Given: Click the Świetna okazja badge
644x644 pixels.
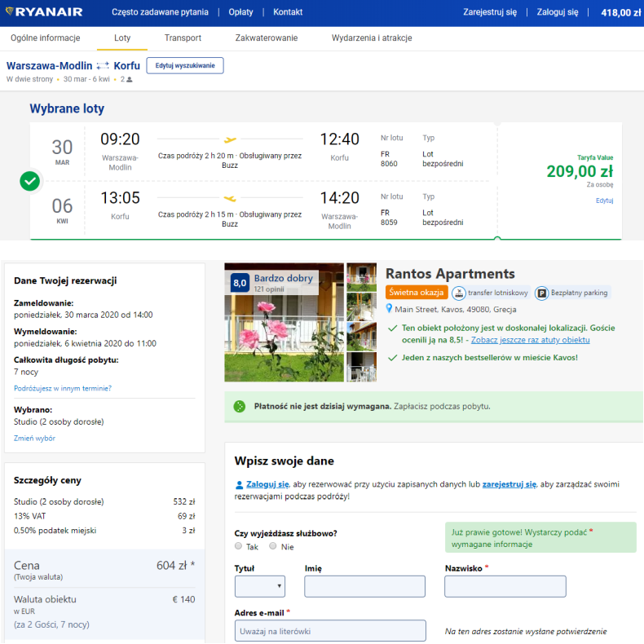Looking at the screenshot, I should 417,293.
